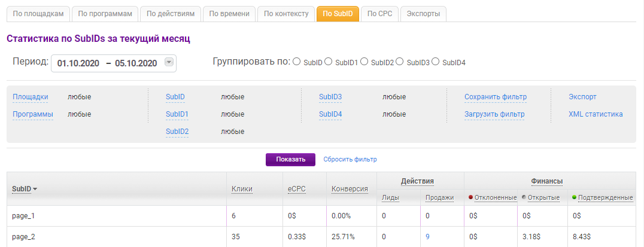
Task: Open the Программы filter selector
Action: [33, 114]
